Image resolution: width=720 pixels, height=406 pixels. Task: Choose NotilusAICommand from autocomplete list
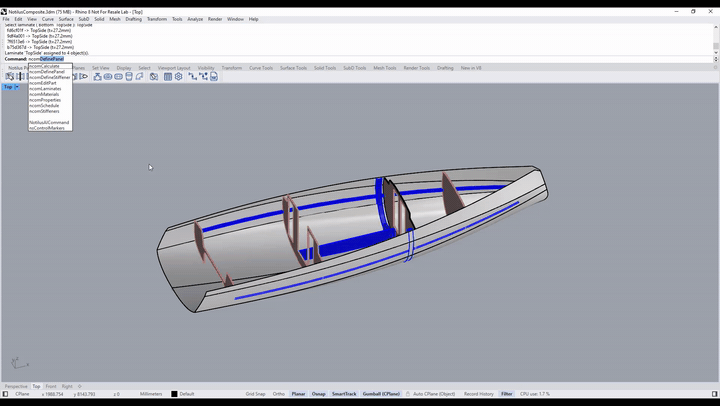click(x=50, y=122)
